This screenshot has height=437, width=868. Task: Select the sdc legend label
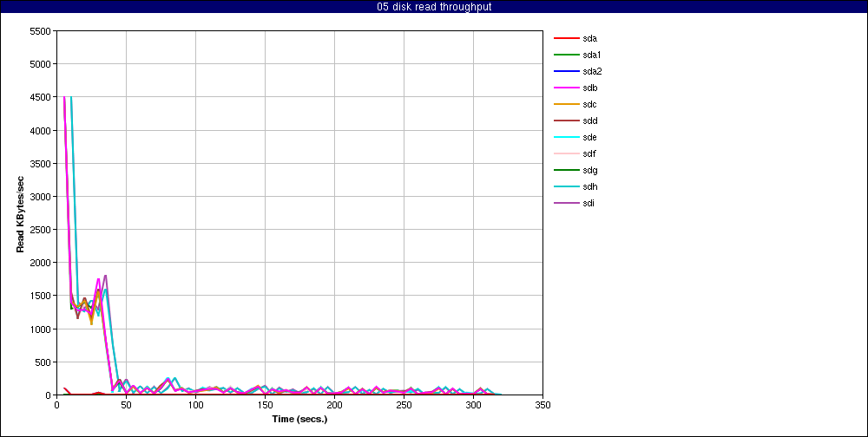pyautogui.click(x=589, y=105)
